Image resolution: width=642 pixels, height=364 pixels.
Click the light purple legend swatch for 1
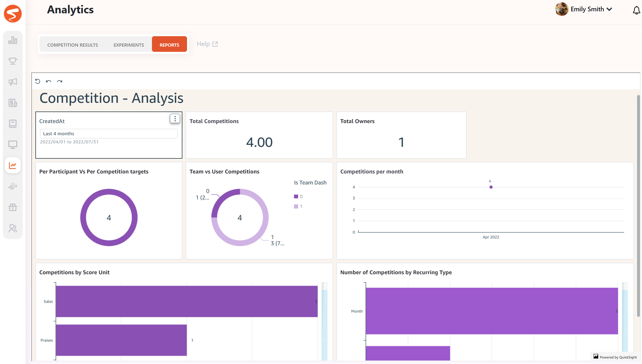tap(296, 206)
